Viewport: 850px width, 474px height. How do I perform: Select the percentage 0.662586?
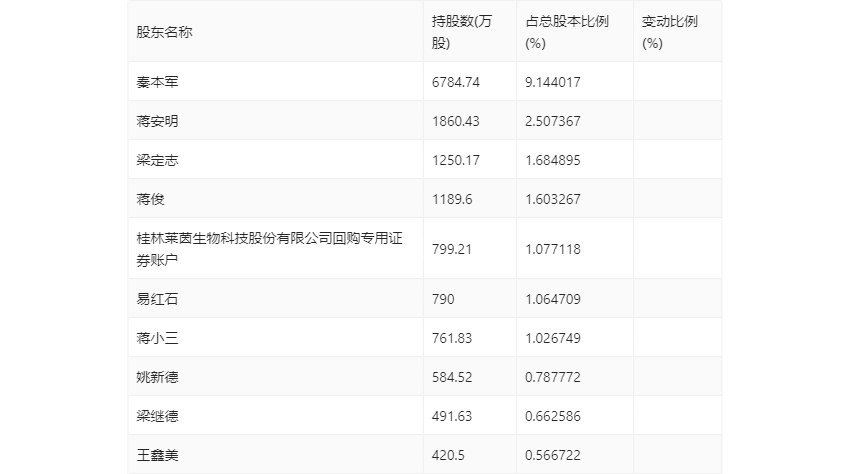[552, 416]
